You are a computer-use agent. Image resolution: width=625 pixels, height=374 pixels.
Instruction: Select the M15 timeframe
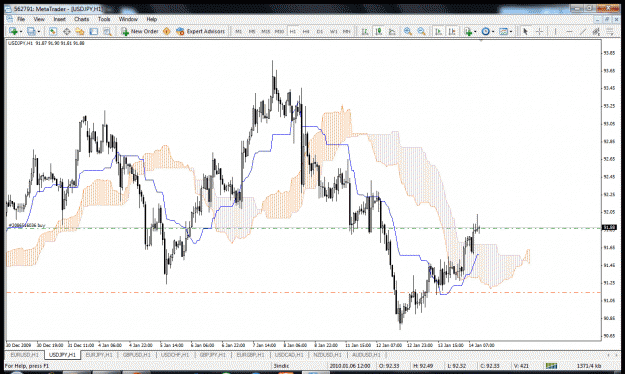pyautogui.click(x=265, y=31)
